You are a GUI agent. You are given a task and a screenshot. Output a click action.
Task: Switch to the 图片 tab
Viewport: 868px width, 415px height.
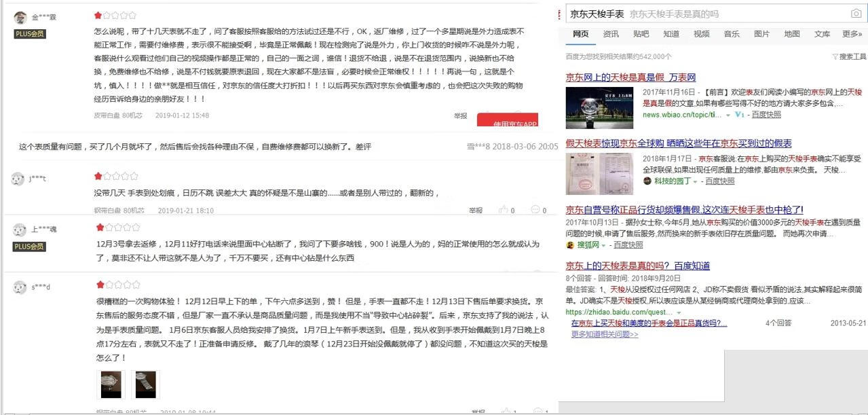pyautogui.click(x=761, y=34)
